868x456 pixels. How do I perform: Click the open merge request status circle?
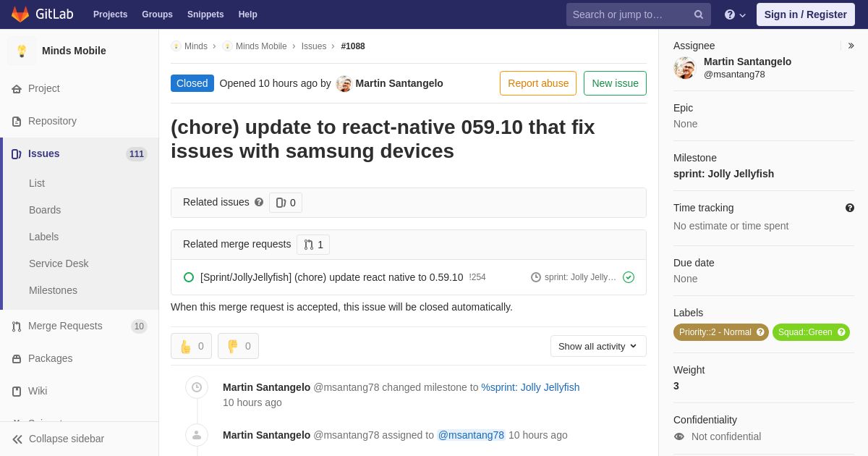tap(189, 277)
